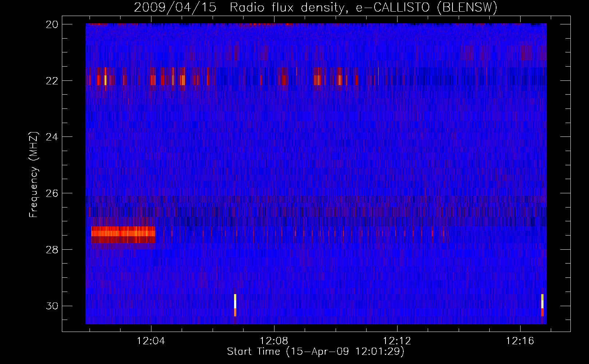Click the 22 frequency tick label
Screen dimensions: 589x364
tap(52, 80)
